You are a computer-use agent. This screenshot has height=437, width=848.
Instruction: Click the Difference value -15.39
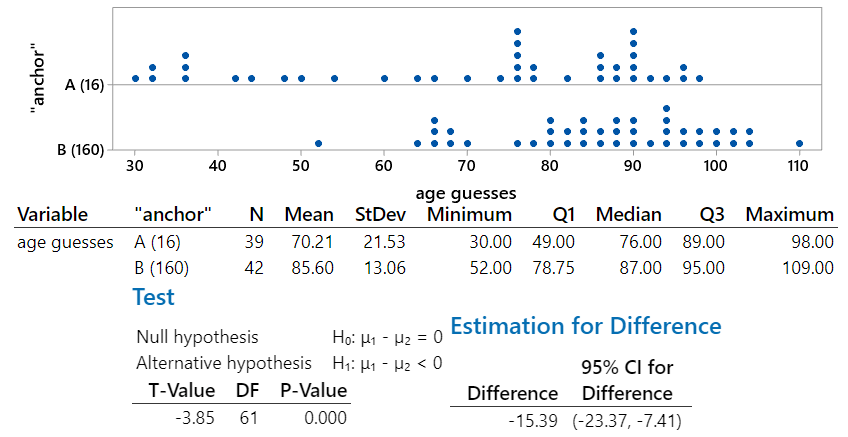click(x=532, y=420)
